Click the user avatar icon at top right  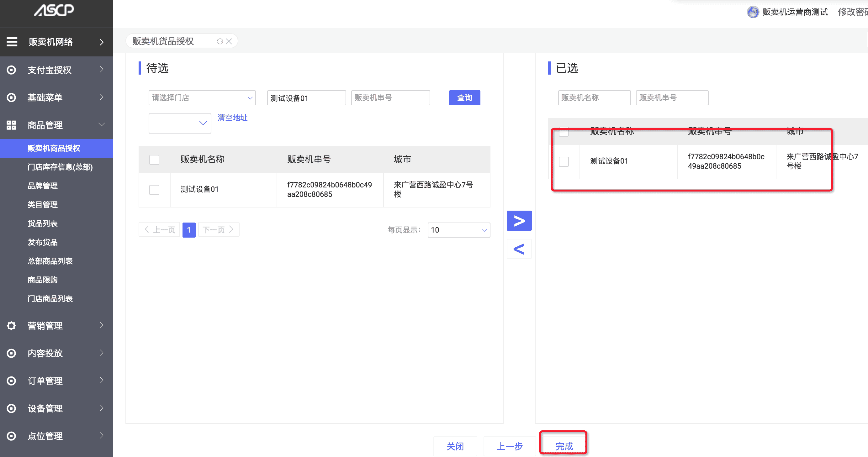[753, 12]
